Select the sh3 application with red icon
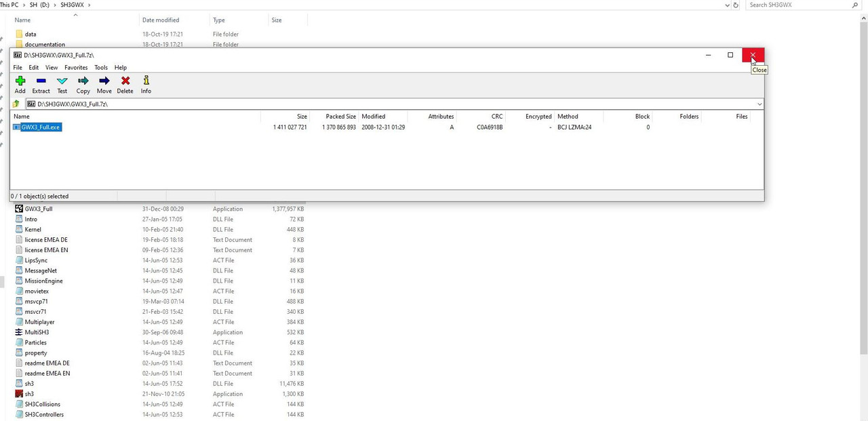 (x=29, y=394)
